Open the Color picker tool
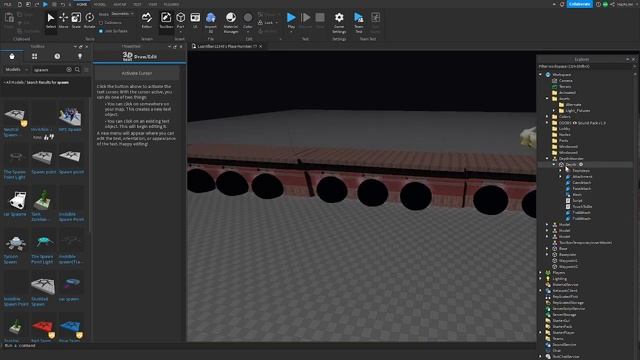Screen dimensions: 640x360 point(248,21)
